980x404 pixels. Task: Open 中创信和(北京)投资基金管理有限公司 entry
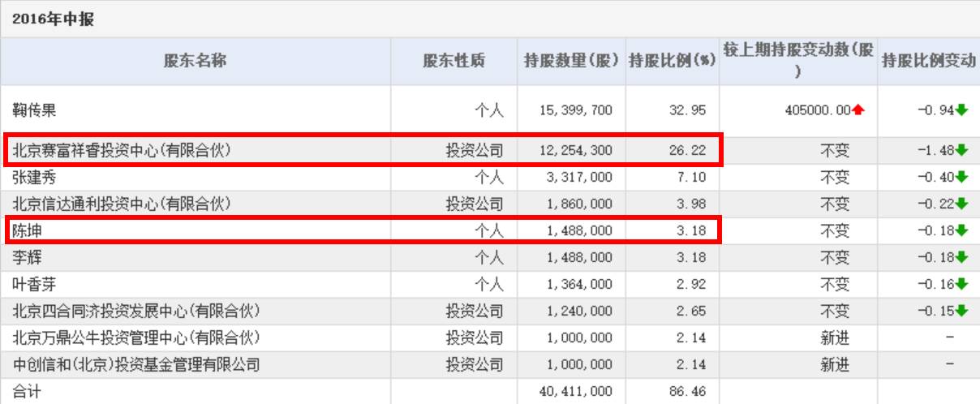(135, 364)
